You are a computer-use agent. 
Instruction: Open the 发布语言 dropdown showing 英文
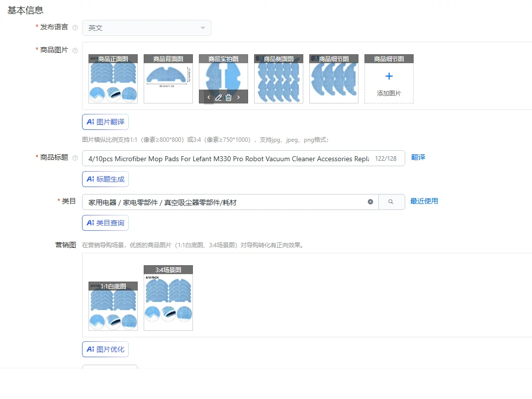click(x=147, y=28)
